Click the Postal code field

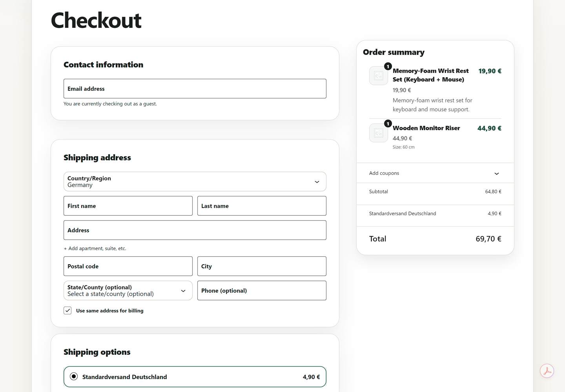[x=128, y=266]
